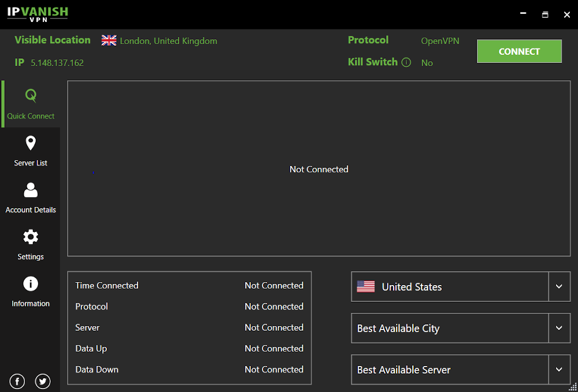Open the Best Available Server dropdown
The width and height of the screenshot is (578, 392).
[x=558, y=369]
